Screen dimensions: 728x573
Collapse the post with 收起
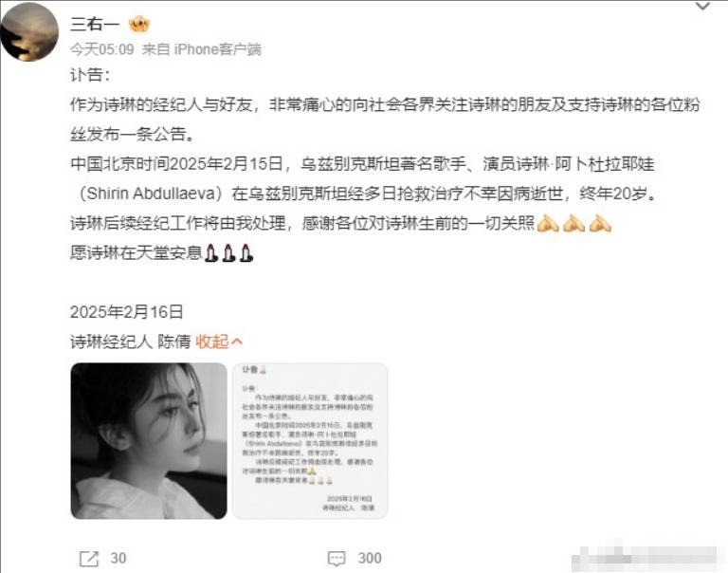click(212, 342)
